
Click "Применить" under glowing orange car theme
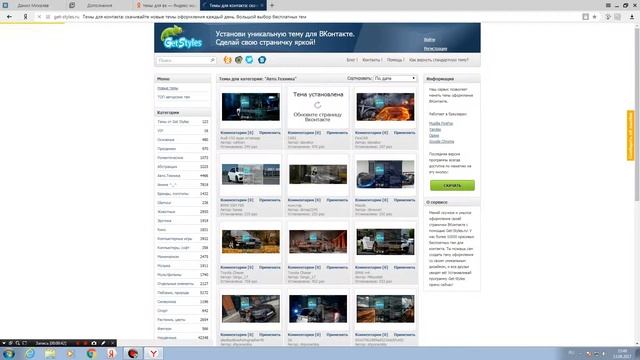[x=404, y=133]
